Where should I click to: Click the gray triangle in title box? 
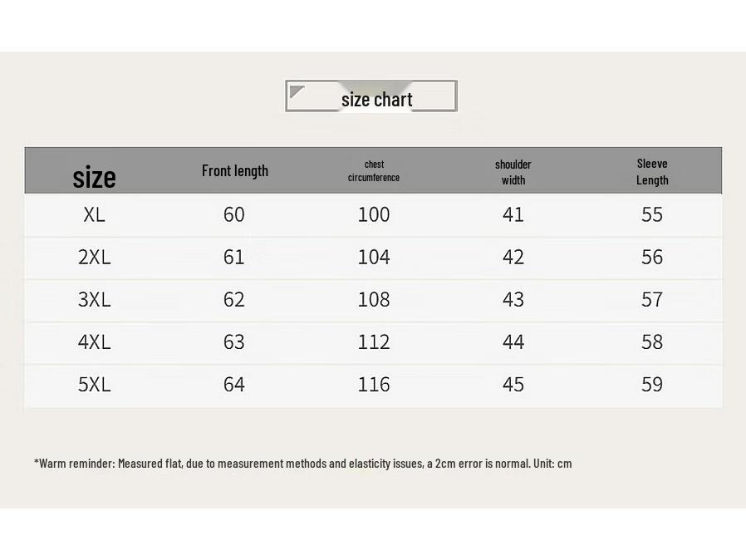pyautogui.click(x=296, y=91)
